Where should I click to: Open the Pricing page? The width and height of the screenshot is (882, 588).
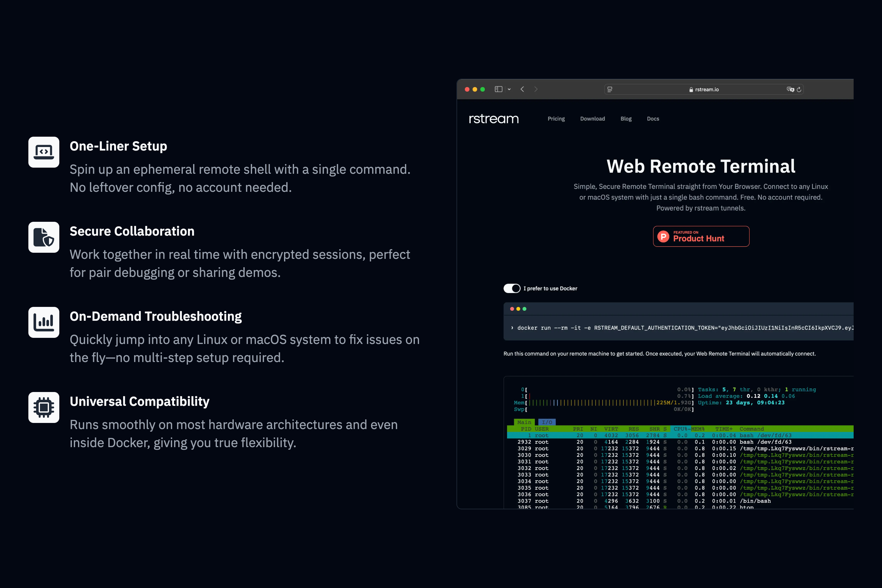click(x=556, y=119)
